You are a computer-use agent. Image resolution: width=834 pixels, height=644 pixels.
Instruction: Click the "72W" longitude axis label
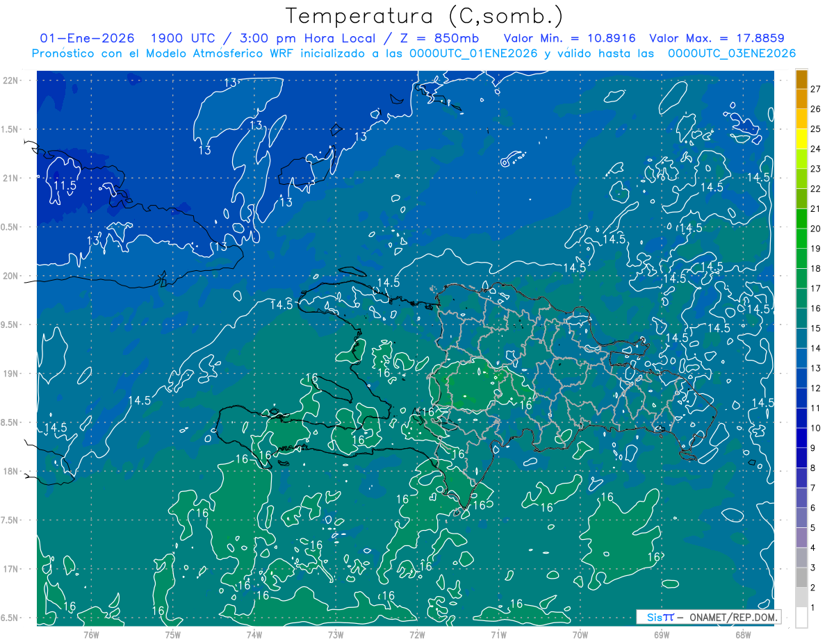coord(417,634)
